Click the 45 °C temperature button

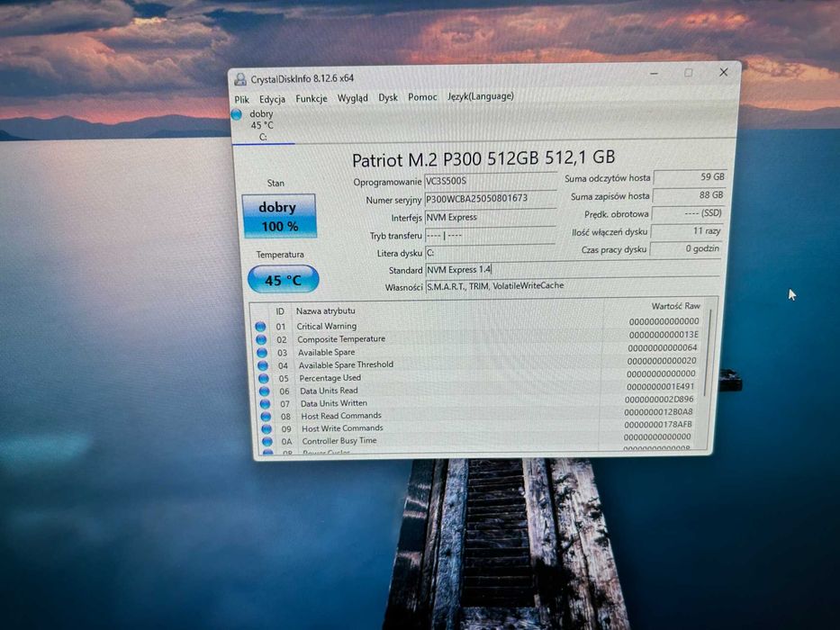pyautogui.click(x=283, y=280)
